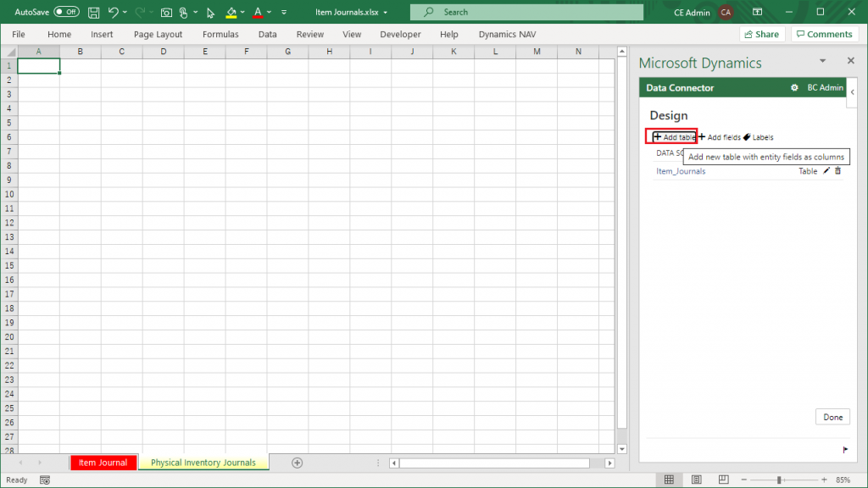Click the Save icon in title bar
Image resolution: width=868 pixels, height=488 pixels.
pos(93,12)
